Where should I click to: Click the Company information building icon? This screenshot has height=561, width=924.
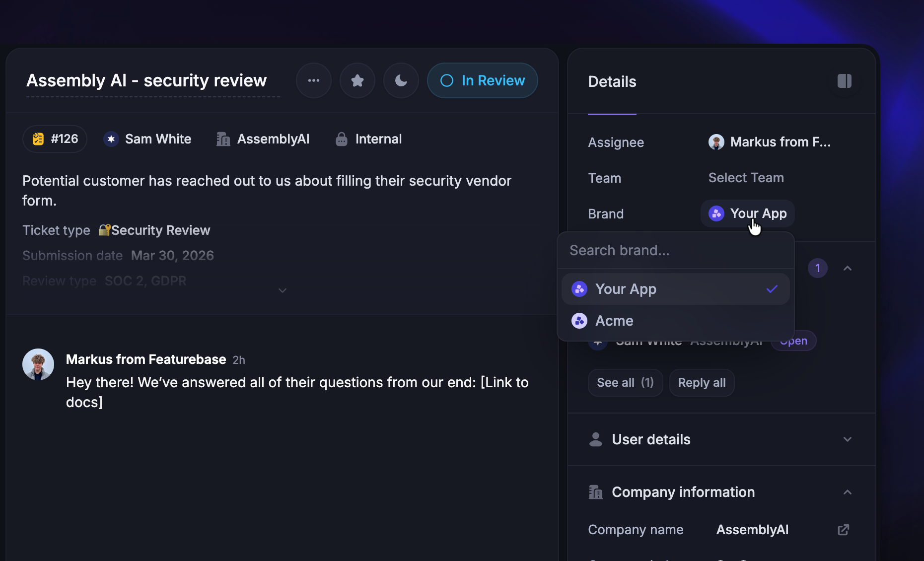tap(596, 492)
